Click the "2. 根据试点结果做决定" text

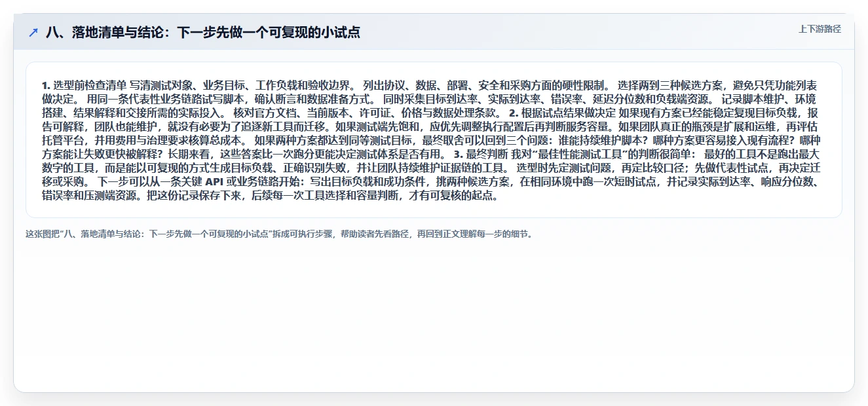point(562,113)
